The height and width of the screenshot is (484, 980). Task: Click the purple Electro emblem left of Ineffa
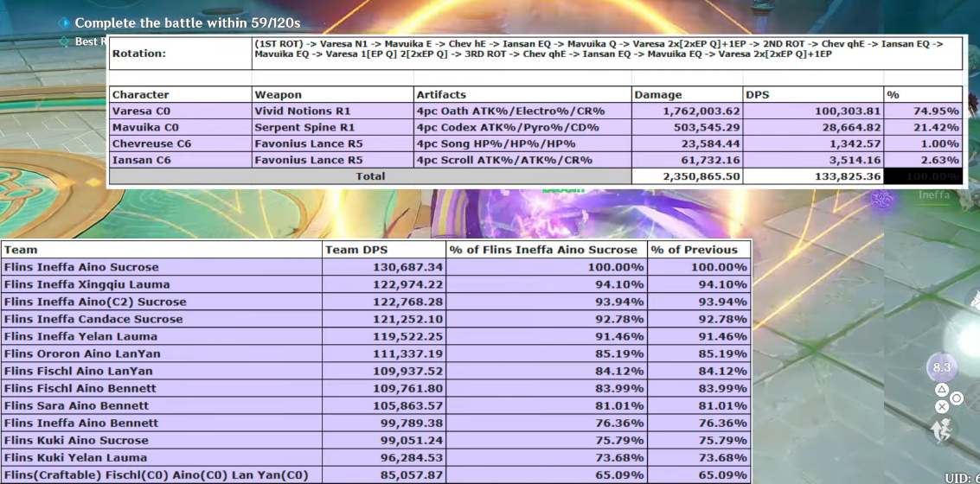point(882,200)
